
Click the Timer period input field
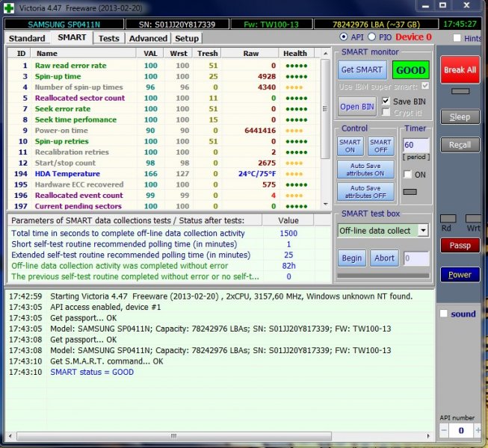pos(415,144)
